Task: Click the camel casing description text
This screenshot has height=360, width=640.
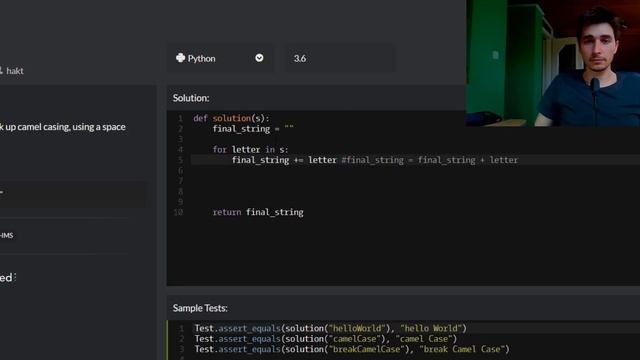Action: coord(62,127)
